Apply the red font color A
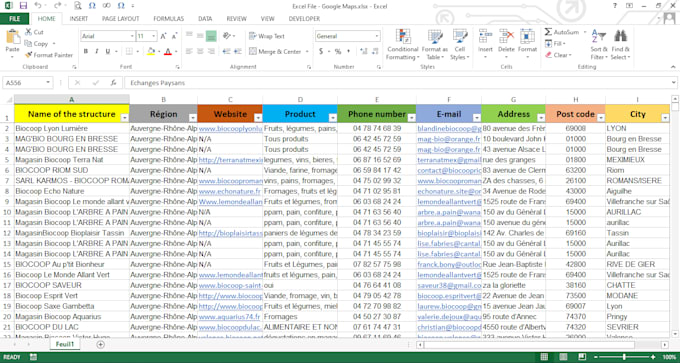Viewport: 680px width, 363px height. (167, 52)
